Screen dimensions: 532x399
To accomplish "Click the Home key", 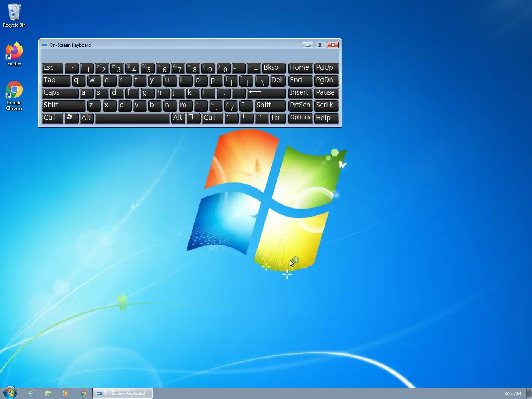I will click(301, 68).
